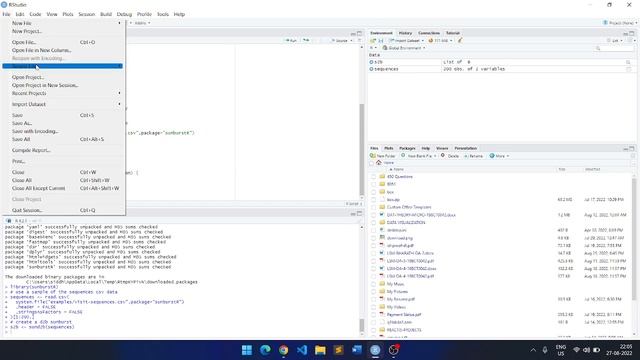Choose Close All Except Current entry
This screenshot has width=640, height=360.
39,188
